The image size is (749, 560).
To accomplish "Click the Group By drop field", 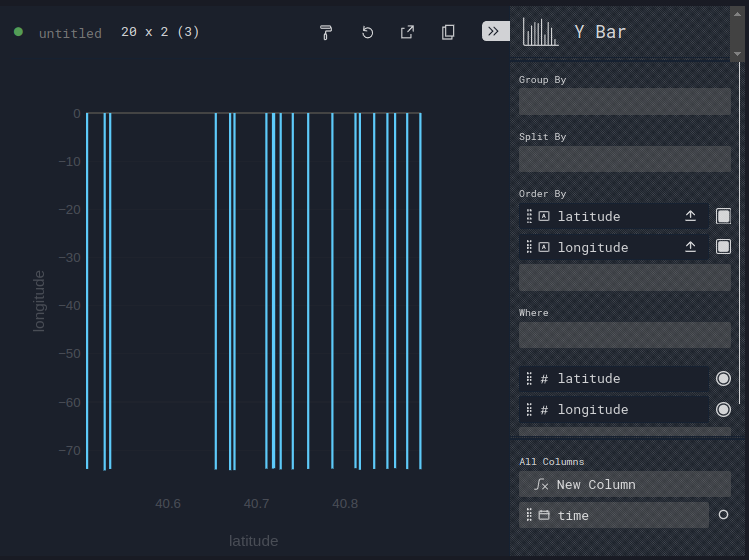I will [x=625, y=101].
